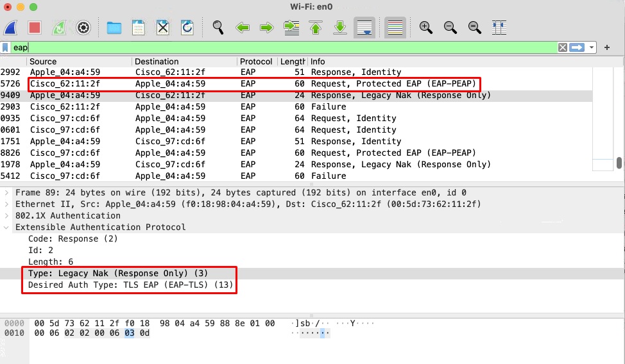Sort by Length column header
The height and width of the screenshot is (364, 625).
(x=292, y=62)
